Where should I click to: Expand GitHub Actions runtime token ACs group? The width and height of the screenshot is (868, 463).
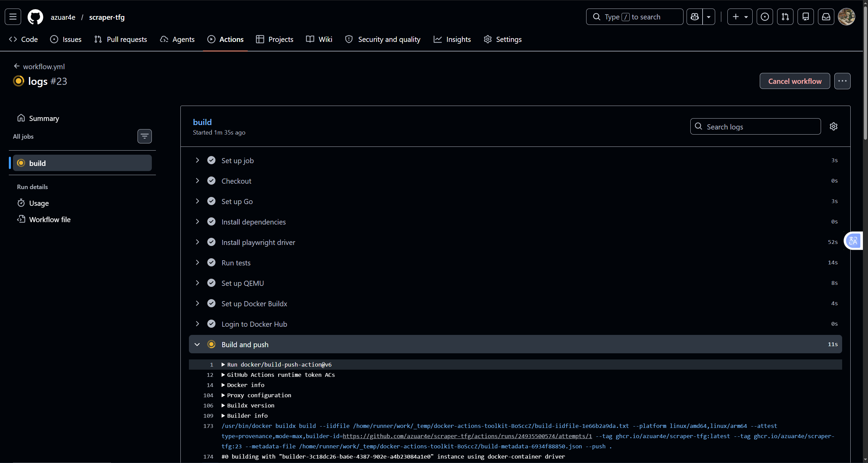[278, 375]
